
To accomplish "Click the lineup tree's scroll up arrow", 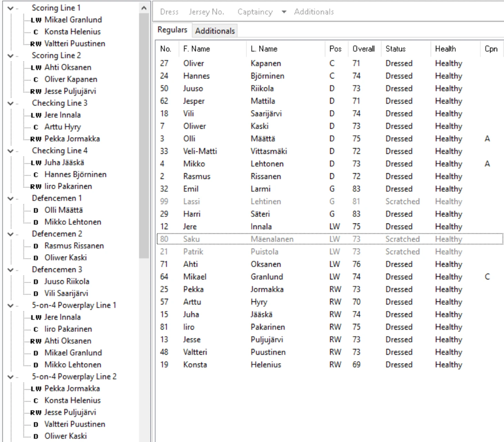I will coord(144,8).
